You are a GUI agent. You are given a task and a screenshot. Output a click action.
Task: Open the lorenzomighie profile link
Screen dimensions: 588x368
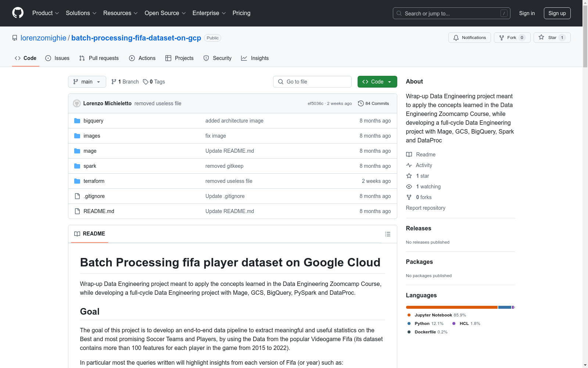point(43,38)
